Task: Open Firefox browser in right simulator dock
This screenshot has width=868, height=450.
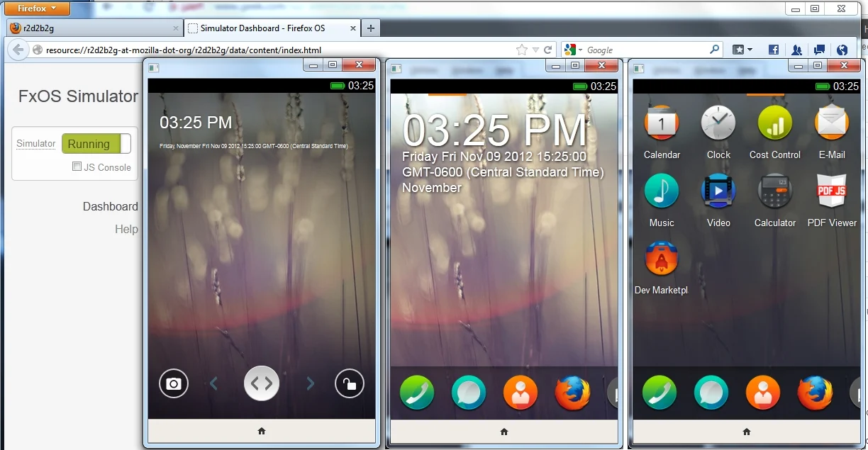Action: point(815,393)
